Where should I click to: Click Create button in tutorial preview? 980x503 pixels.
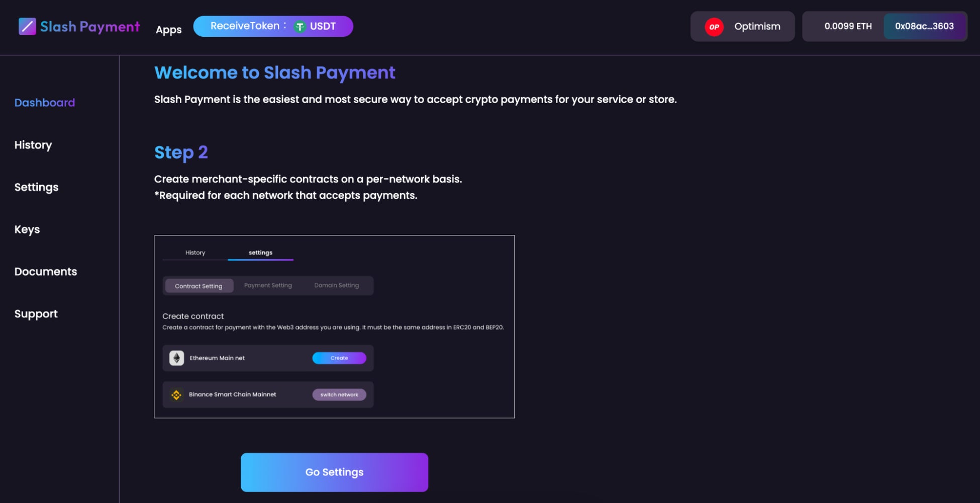(339, 358)
